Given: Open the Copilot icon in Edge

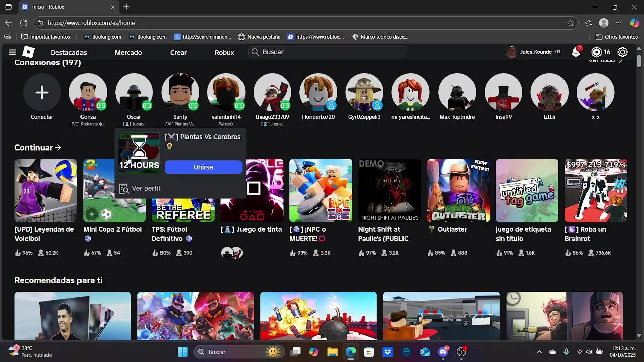Looking at the screenshot, I should click(x=635, y=23).
